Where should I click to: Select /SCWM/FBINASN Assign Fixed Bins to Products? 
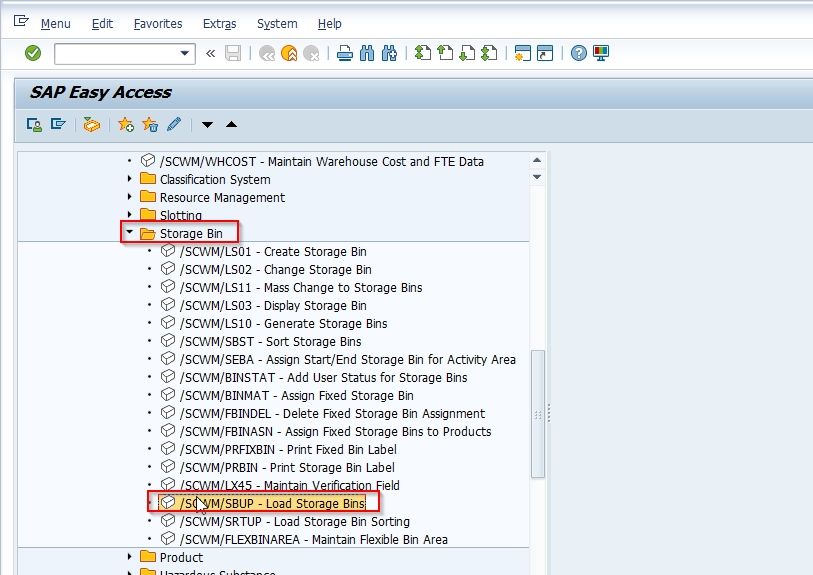[x=335, y=431]
